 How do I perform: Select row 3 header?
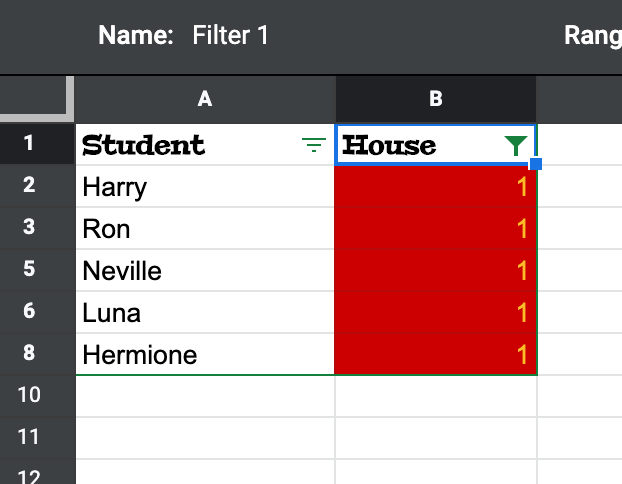(28, 228)
